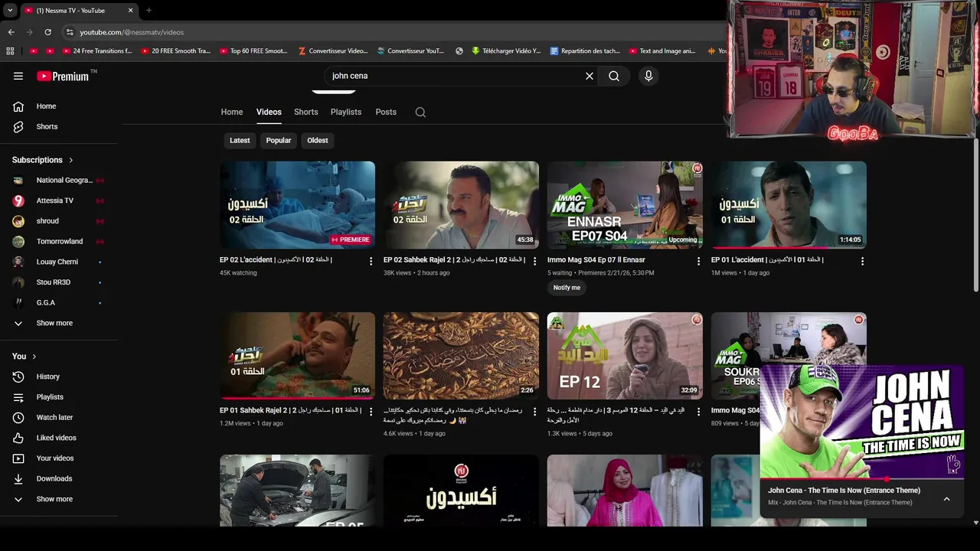Open more options for EP 01 Sahbek Rajel video
The height and width of the screenshot is (551, 980).
[371, 412]
